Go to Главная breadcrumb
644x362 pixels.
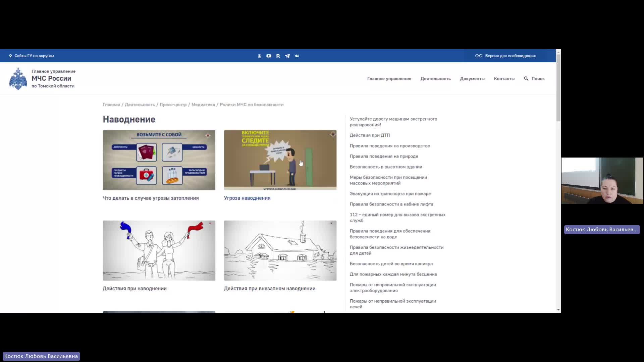[111, 105]
